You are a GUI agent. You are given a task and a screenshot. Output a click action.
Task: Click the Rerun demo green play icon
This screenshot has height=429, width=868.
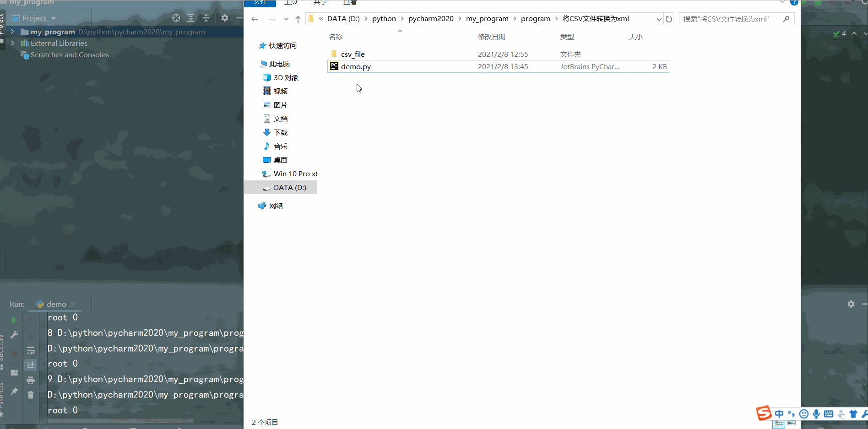(14, 320)
